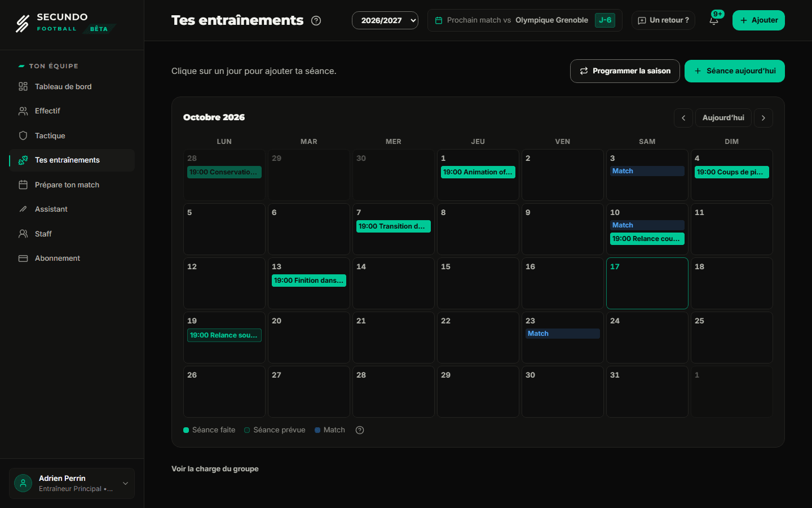Viewport: 812px width, 508px height.
Task: Click the Abonnement card icon
Action: tap(23, 259)
